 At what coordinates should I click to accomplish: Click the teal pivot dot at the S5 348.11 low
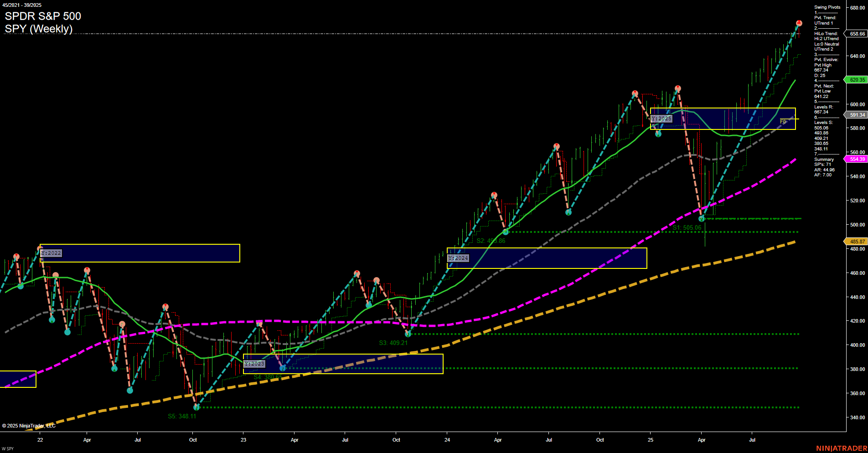[196, 407]
